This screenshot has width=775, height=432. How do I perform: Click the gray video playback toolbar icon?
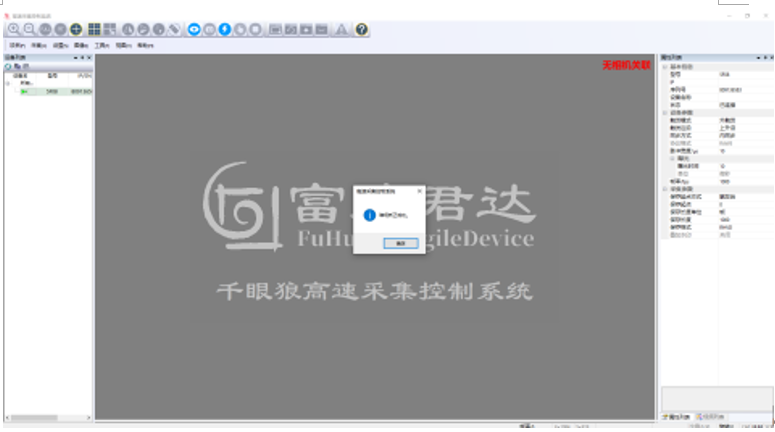[306, 30]
